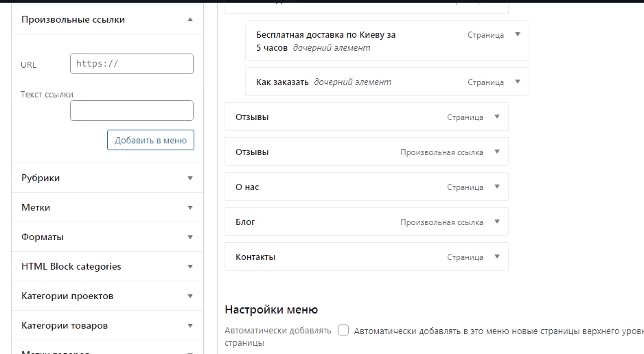Expand Бесплатная доставка по Киеву item arrow
Image resolution: width=644 pixels, height=354 pixels.
tap(518, 34)
